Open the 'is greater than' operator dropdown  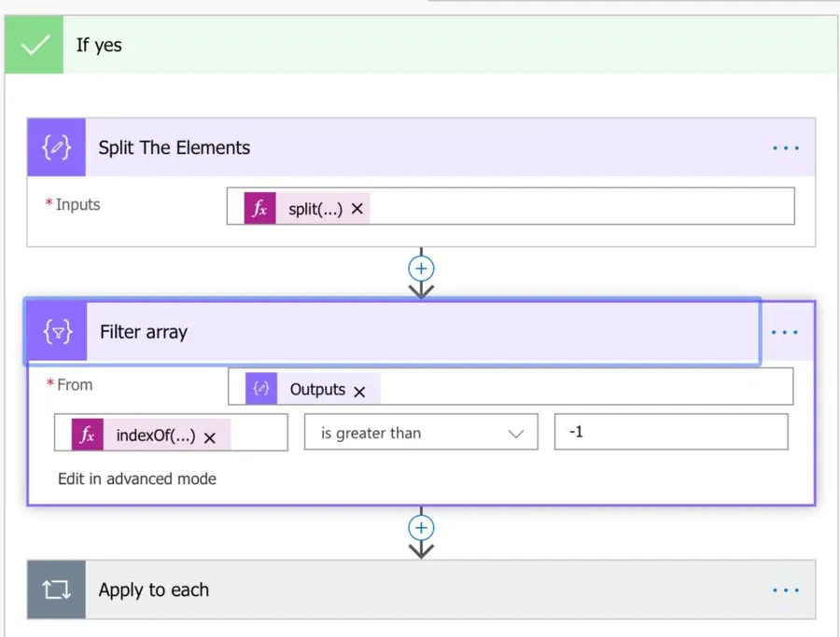coord(421,433)
